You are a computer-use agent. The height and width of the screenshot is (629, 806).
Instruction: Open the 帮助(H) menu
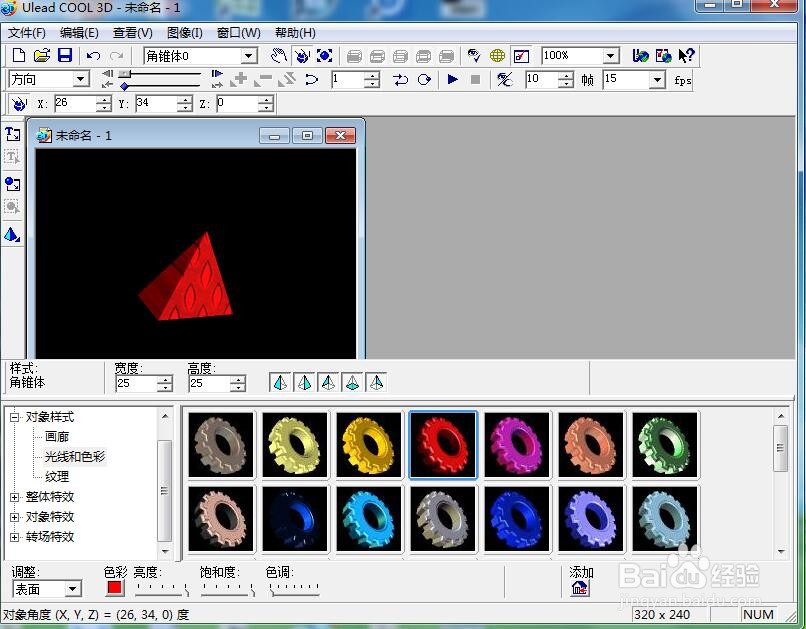click(295, 33)
